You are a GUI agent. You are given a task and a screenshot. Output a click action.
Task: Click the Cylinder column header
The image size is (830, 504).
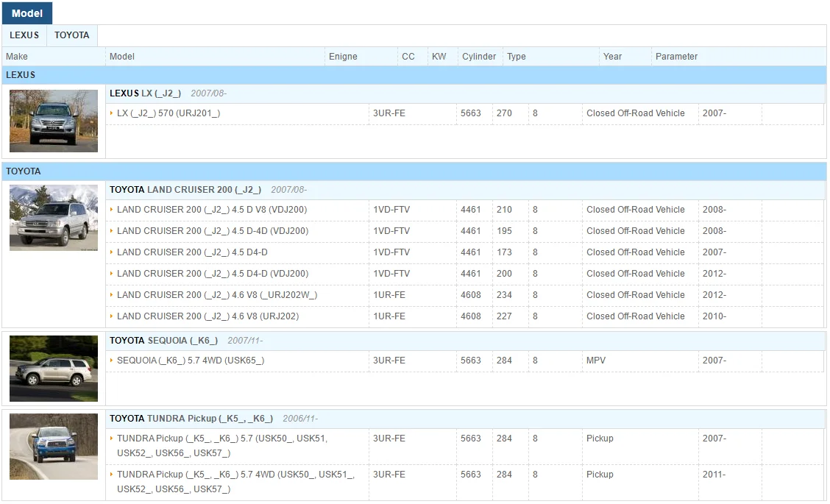click(x=480, y=57)
